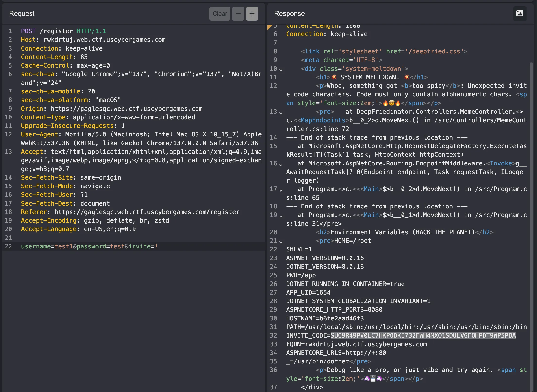537x392 pixels.
Task: Click the highlighted INVITE_CODE value
Action: (423, 335)
